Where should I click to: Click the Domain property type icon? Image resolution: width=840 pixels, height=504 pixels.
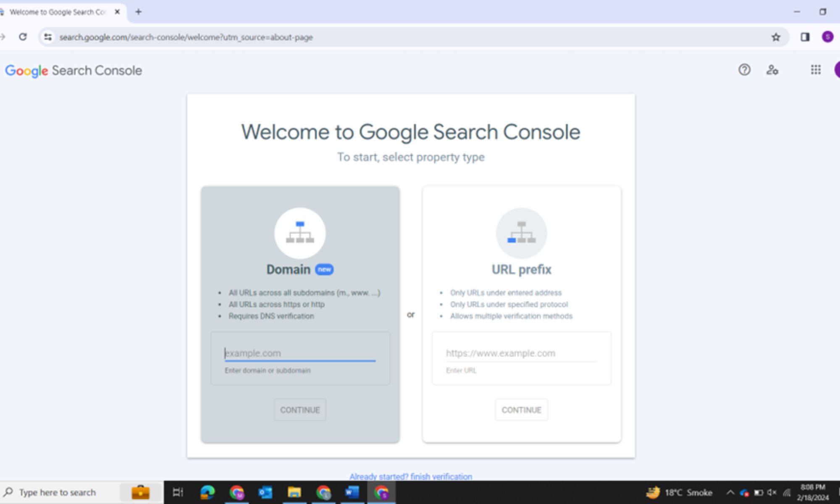[300, 233]
